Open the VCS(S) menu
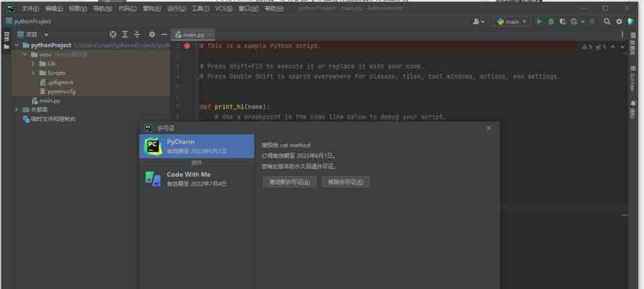Screen dimensions: 644x289 tap(224, 8)
